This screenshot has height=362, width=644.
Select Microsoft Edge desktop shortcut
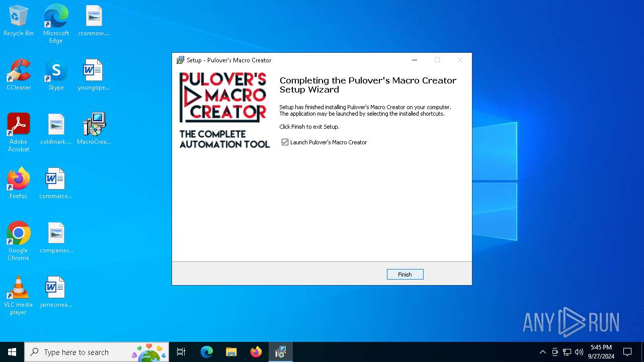click(56, 24)
